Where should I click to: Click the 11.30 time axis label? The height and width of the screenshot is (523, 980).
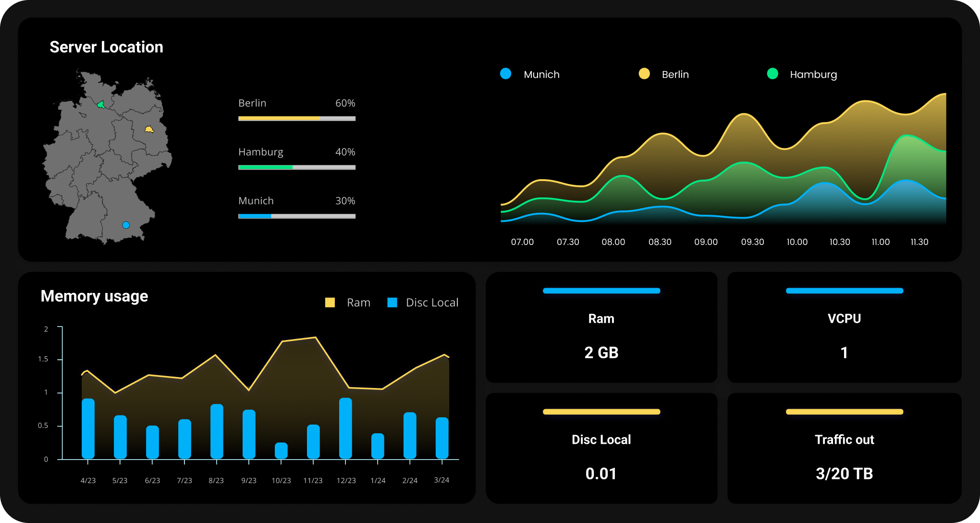919,242
